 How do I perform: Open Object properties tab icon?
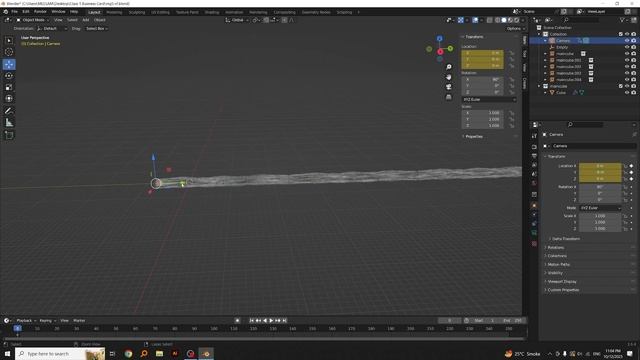(x=534, y=205)
